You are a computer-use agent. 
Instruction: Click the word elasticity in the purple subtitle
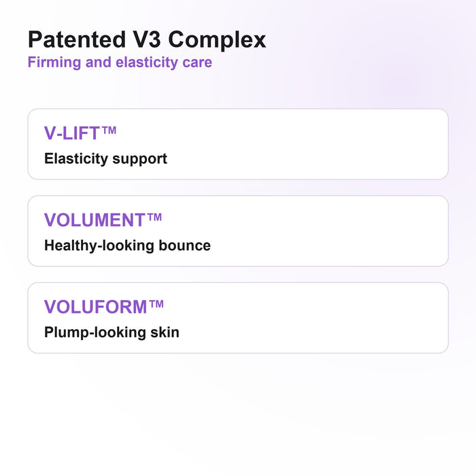147,63
